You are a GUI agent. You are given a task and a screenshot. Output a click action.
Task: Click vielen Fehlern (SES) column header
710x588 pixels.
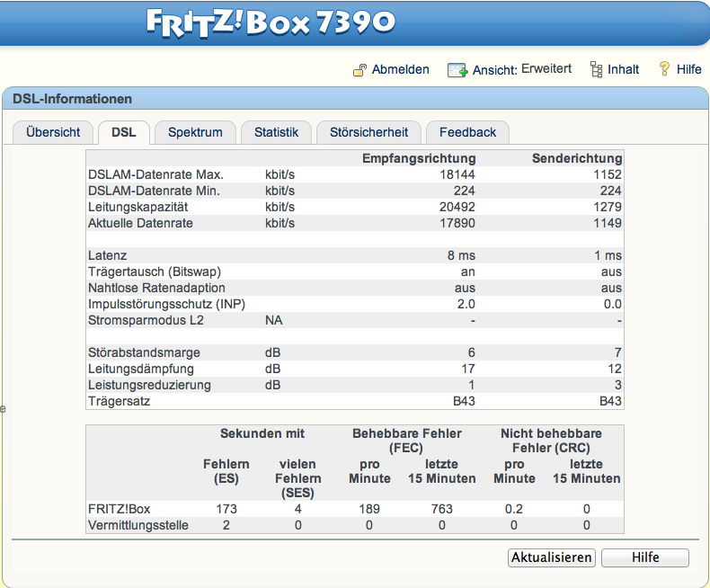click(x=298, y=478)
